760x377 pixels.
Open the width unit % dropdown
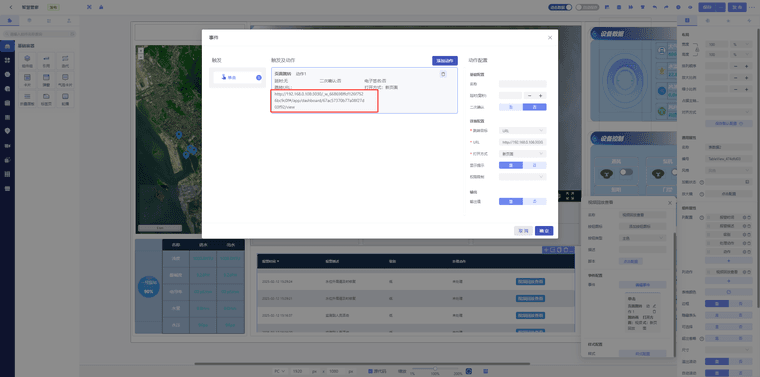pos(741,45)
